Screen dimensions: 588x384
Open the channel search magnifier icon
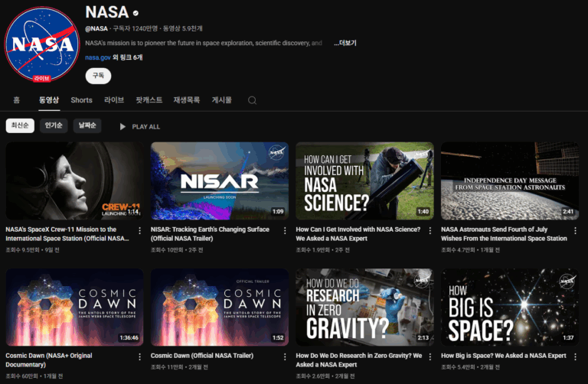251,100
